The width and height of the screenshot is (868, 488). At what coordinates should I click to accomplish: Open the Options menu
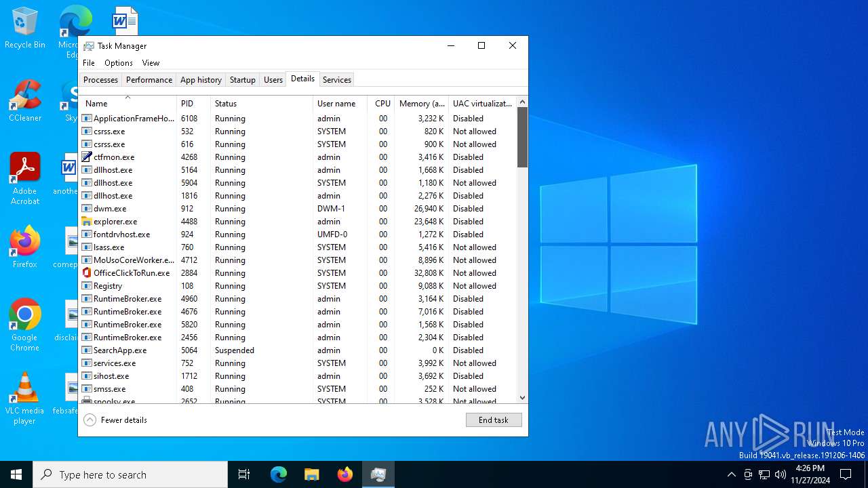click(118, 63)
